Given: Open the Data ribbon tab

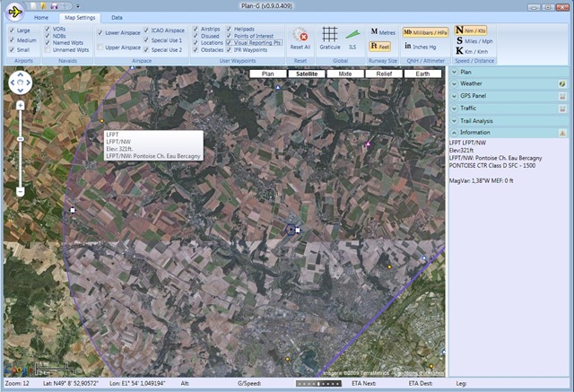Looking at the screenshot, I should click(x=117, y=18).
